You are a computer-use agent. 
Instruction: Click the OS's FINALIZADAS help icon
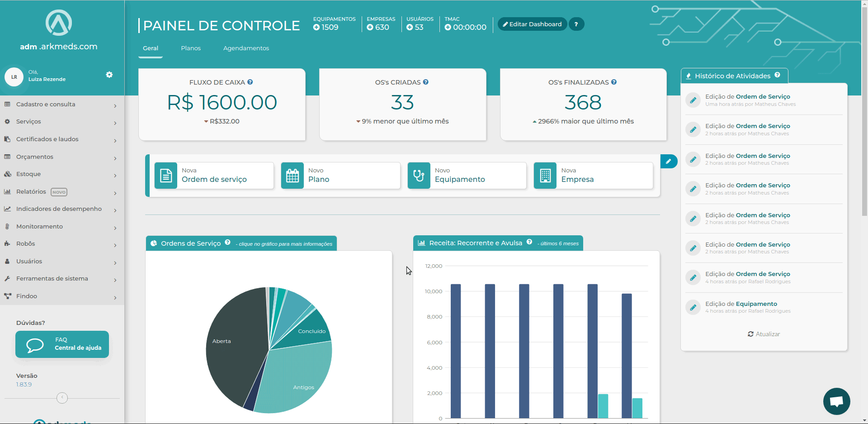point(614,82)
